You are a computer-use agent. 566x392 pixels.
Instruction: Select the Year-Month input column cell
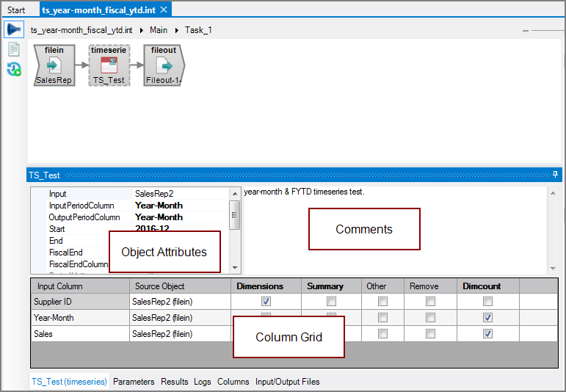[x=81, y=318]
